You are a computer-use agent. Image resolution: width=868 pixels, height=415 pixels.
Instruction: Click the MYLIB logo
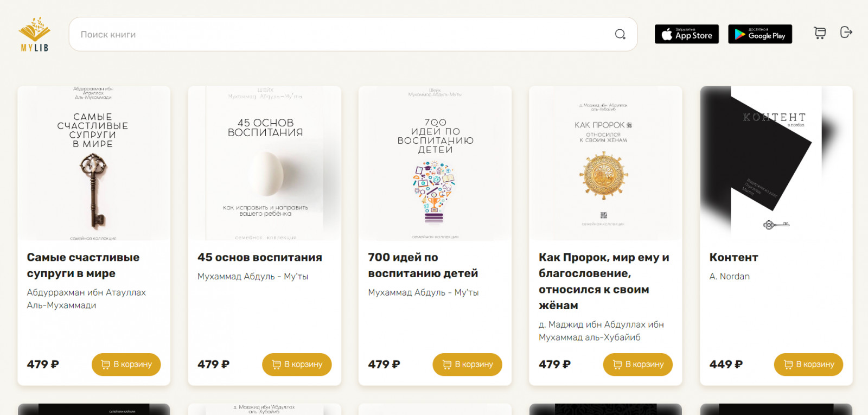point(35,34)
